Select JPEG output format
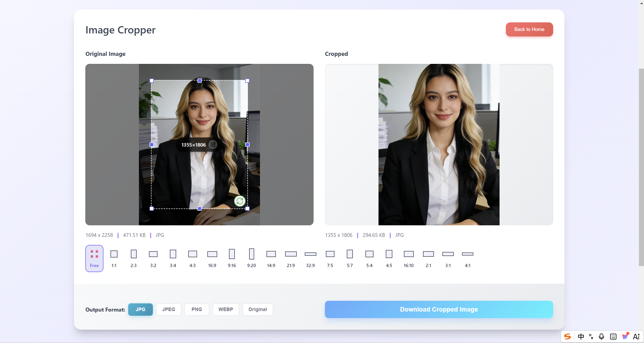Image resolution: width=644 pixels, height=343 pixels. [168, 309]
